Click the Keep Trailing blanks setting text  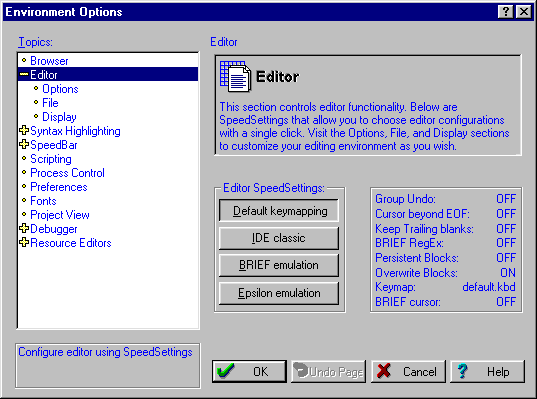pyautogui.click(x=424, y=228)
